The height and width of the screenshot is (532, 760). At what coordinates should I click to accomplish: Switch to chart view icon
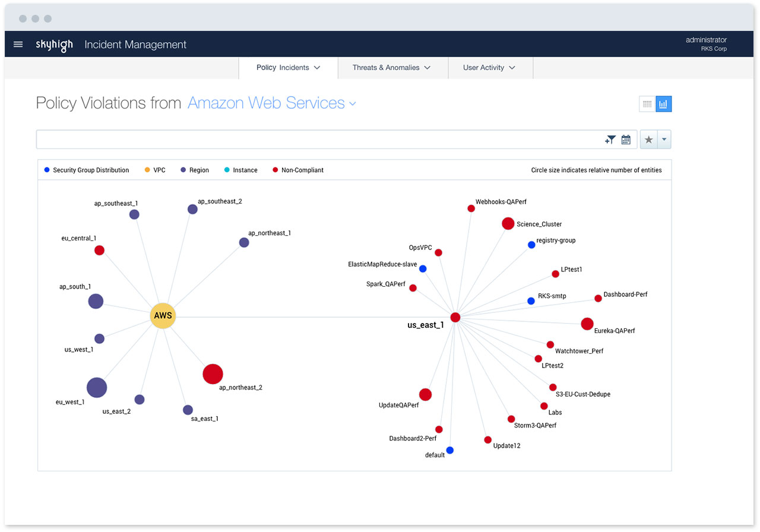click(664, 104)
